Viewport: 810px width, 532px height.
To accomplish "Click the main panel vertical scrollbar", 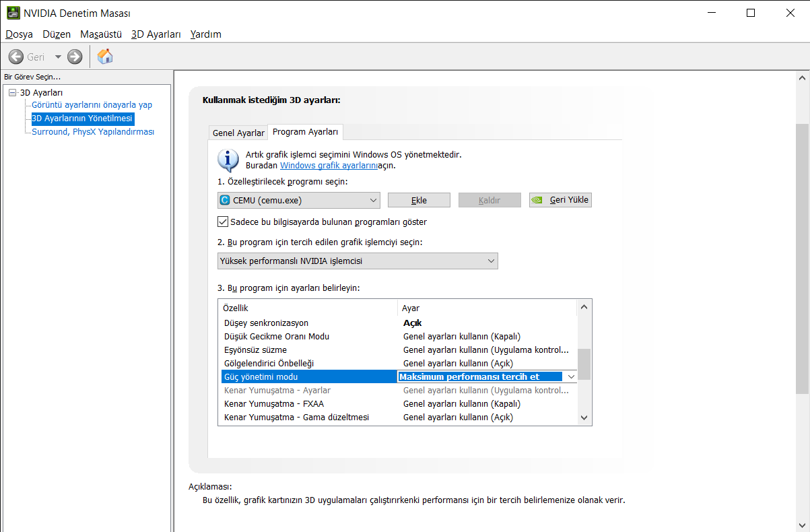I will 802,258.
